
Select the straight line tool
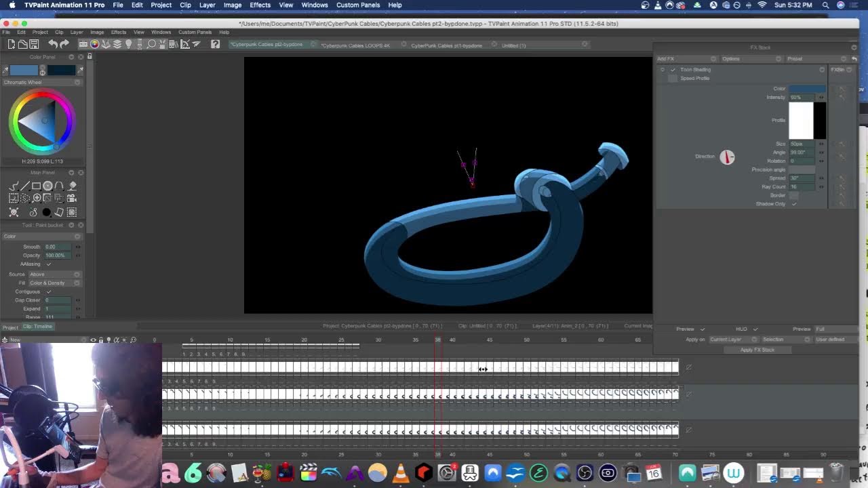pyautogui.click(x=25, y=186)
